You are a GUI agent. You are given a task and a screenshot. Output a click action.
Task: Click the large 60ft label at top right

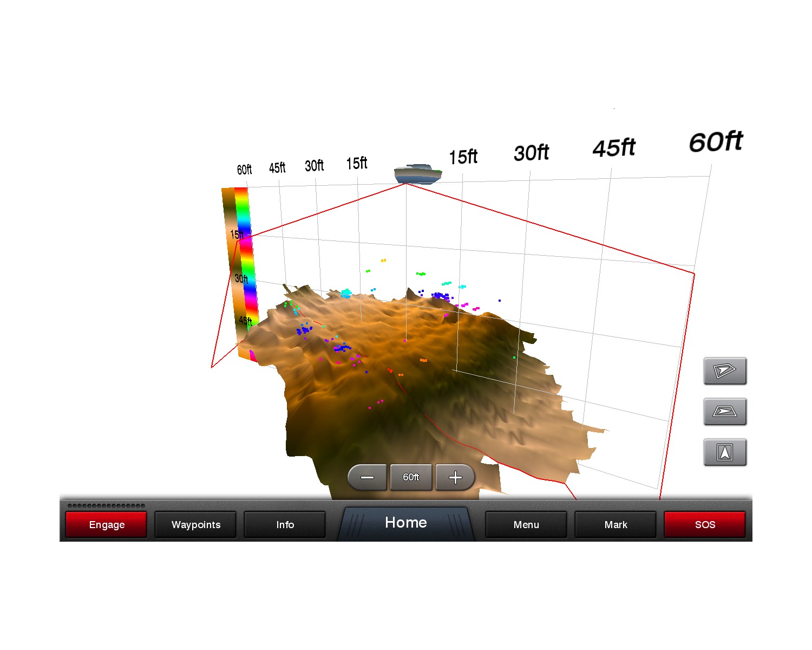coord(716,142)
